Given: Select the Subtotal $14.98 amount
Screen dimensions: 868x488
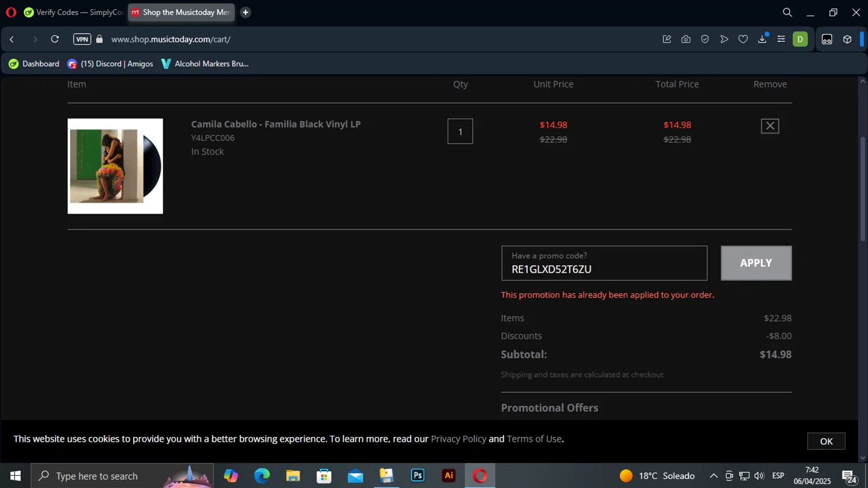Looking at the screenshot, I should 775,354.
